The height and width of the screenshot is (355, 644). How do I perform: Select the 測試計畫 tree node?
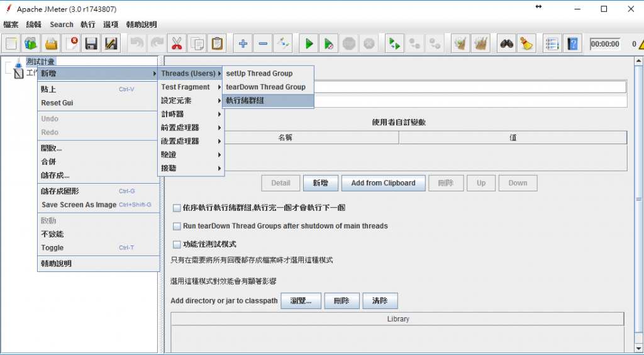tap(40, 62)
